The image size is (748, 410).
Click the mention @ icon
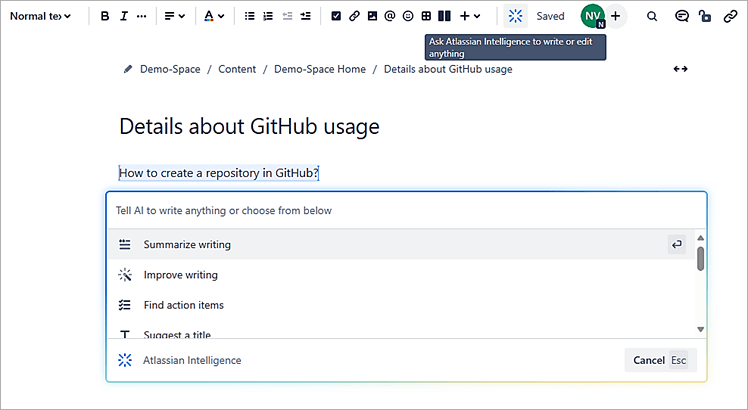pyautogui.click(x=390, y=16)
